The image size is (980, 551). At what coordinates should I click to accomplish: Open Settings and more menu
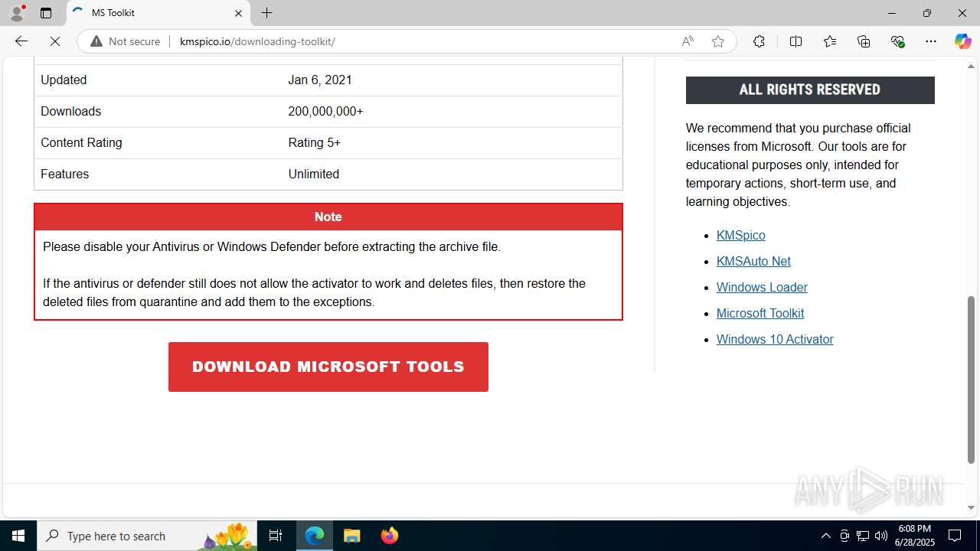(931, 41)
